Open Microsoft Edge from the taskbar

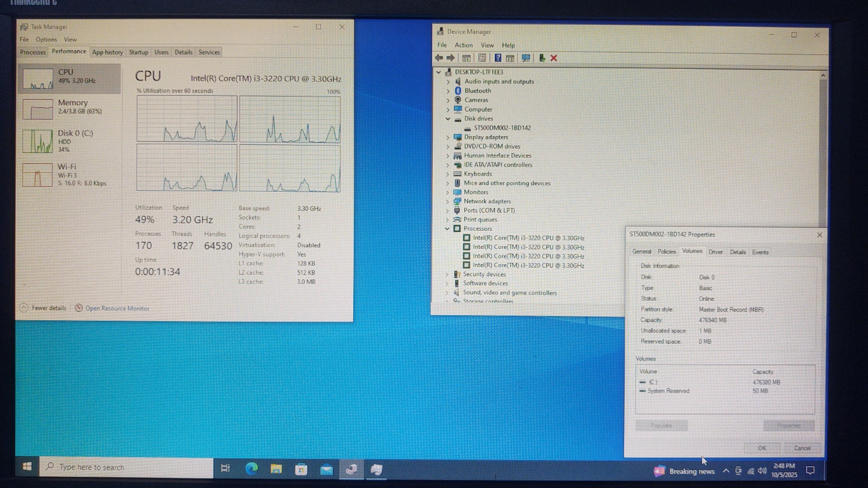pyautogui.click(x=252, y=469)
